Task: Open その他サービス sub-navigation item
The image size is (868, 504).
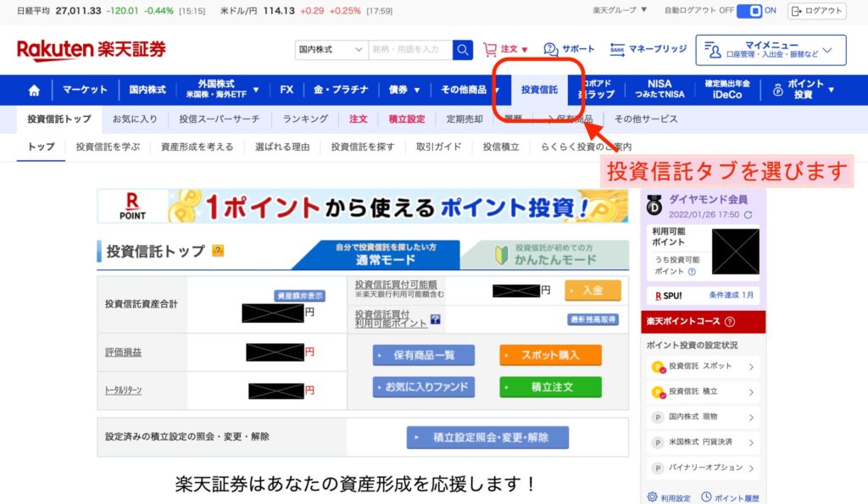Action: click(x=645, y=119)
